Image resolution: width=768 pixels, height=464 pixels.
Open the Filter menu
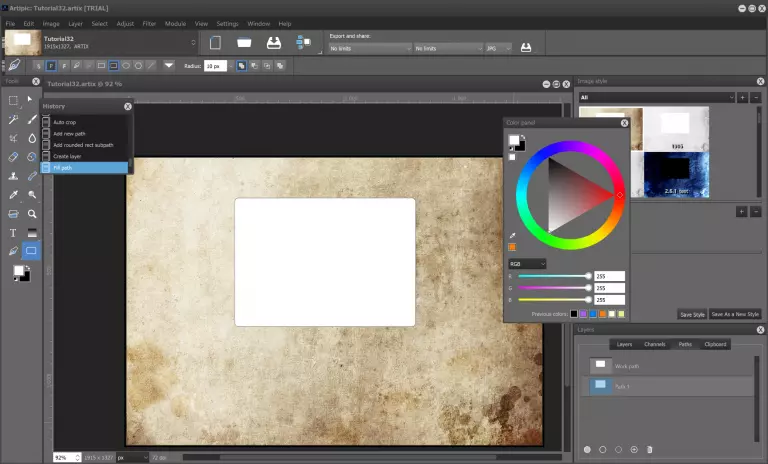(148, 22)
